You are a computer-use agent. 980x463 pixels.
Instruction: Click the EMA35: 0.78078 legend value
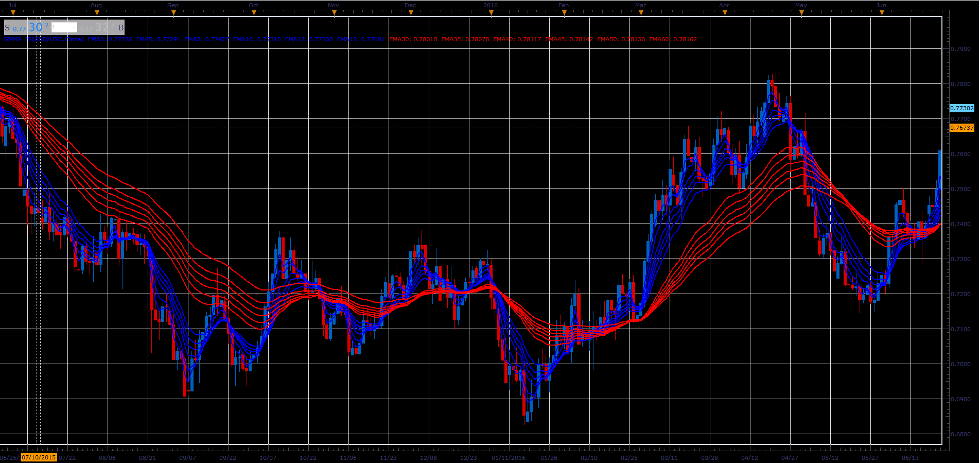click(x=465, y=39)
